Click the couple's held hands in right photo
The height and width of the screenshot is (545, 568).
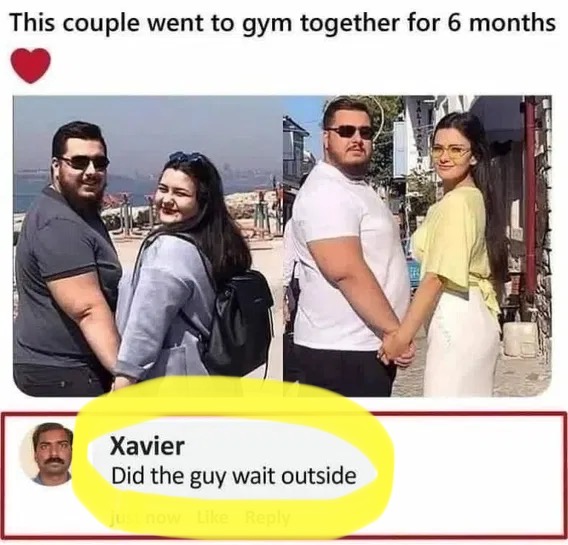pos(395,347)
